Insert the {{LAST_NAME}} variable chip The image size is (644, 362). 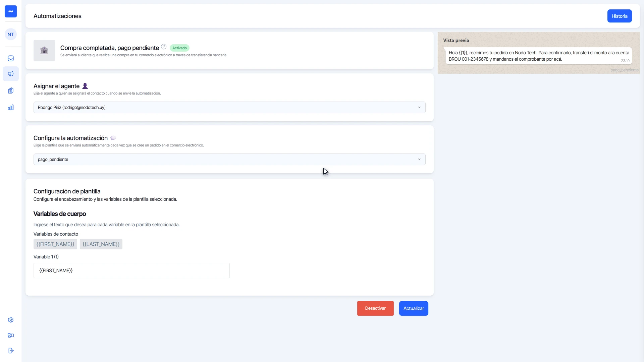click(101, 244)
